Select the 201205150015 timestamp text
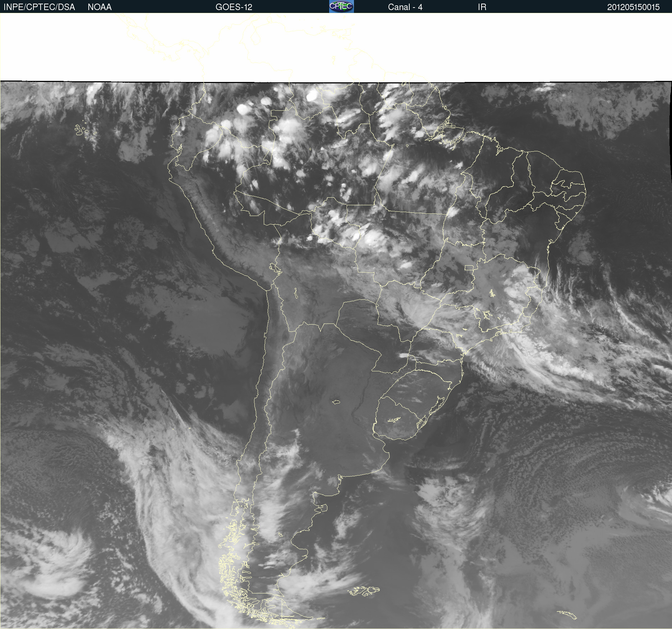Viewport: 672px width, 629px height. [x=633, y=7]
